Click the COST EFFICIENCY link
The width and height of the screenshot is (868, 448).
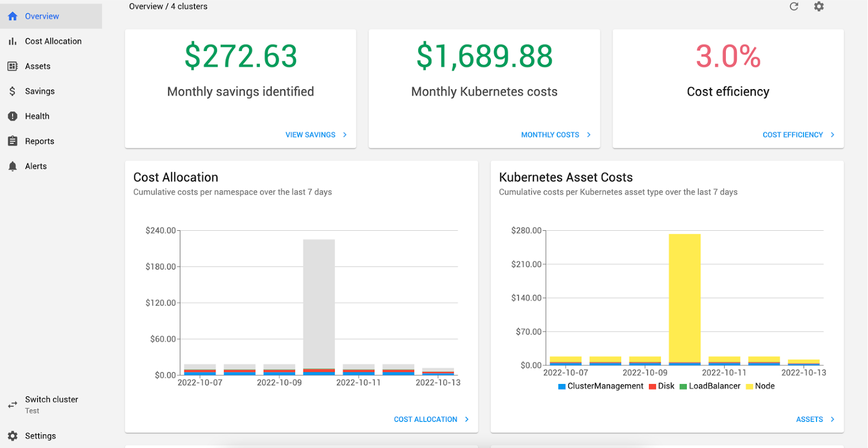click(x=793, y=135)
